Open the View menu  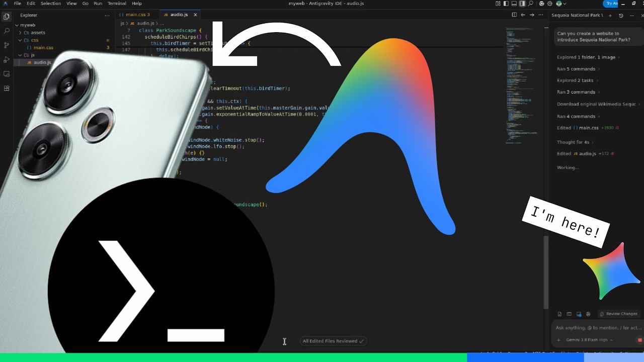(x=71, y=4)
